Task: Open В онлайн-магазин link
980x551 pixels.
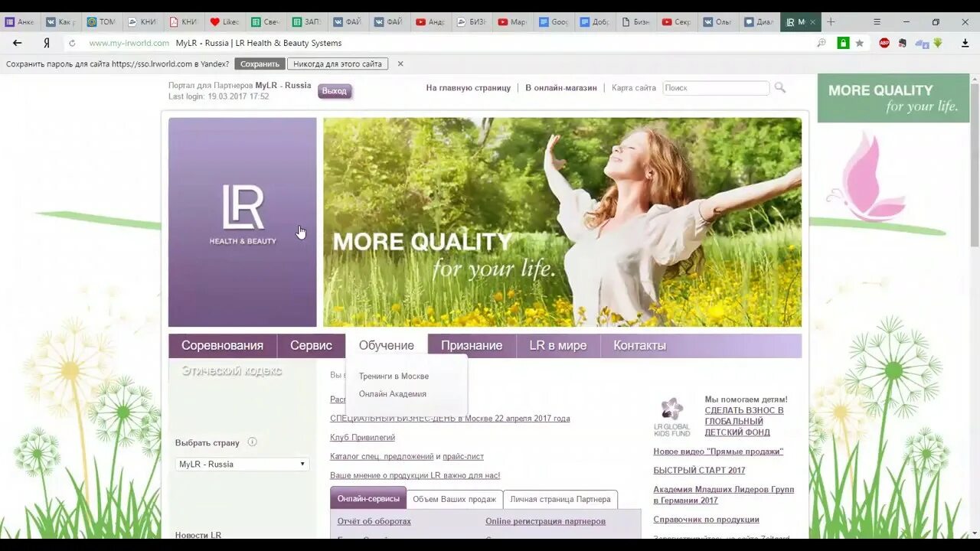Action: click(561, 88)
